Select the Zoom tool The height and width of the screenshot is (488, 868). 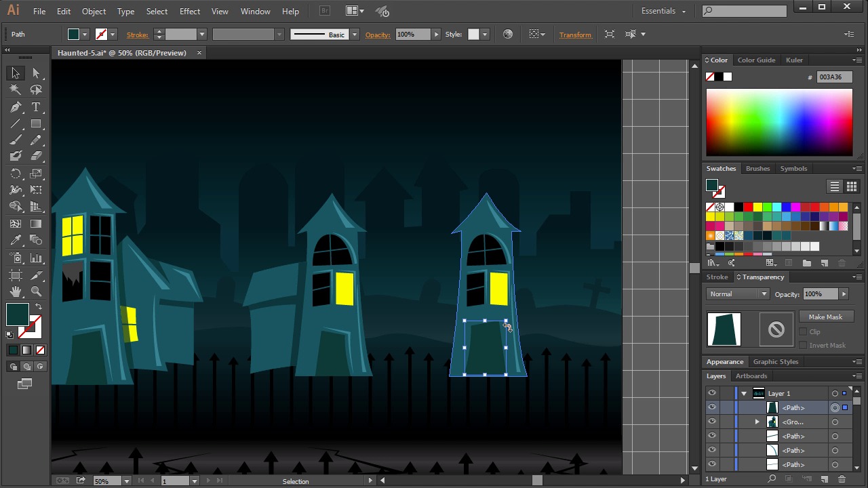[x=36, y=291]
